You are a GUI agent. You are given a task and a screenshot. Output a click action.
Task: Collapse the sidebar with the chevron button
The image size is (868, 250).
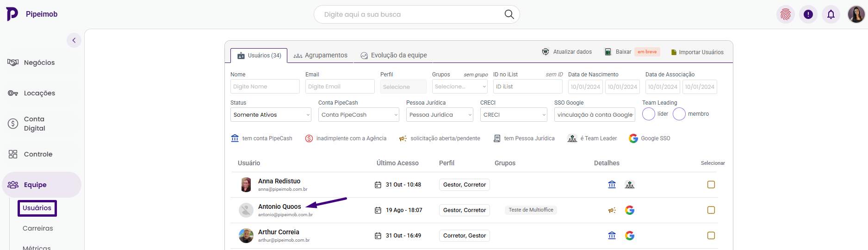(x=74, y=40)
